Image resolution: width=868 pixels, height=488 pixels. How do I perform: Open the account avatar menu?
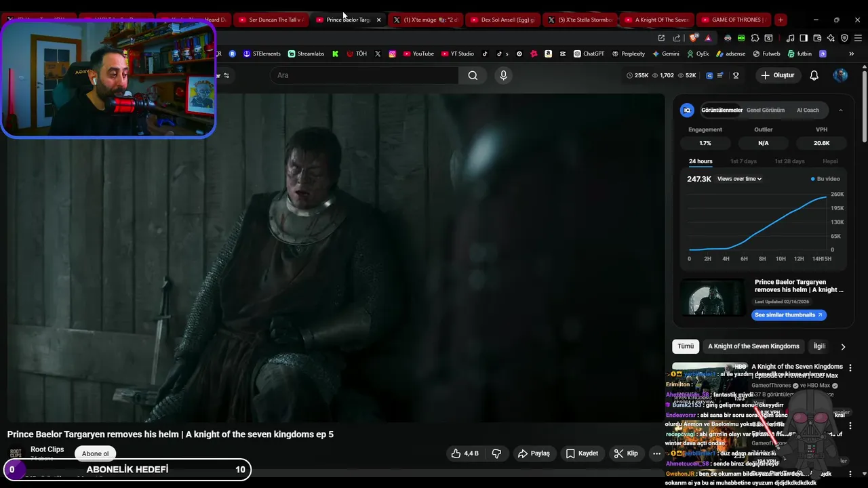840,75
